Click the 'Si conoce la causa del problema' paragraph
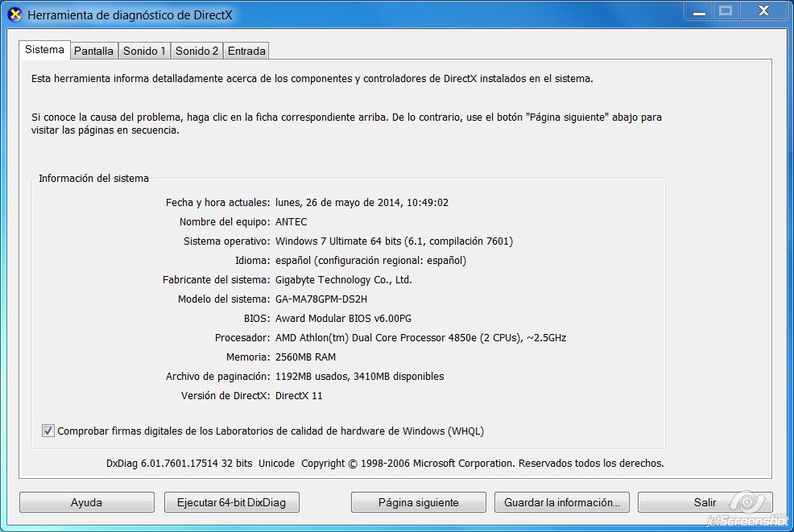794x532 pixels. click(x=346, y=123)
